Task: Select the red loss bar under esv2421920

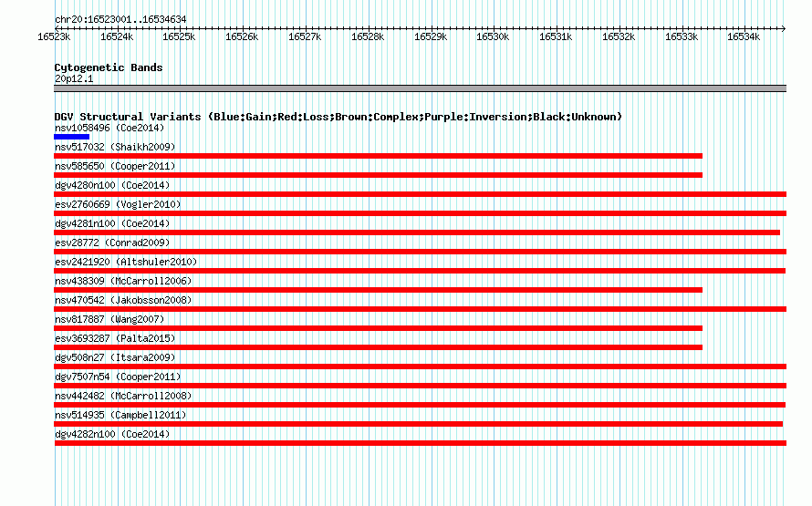Action: 420,271
